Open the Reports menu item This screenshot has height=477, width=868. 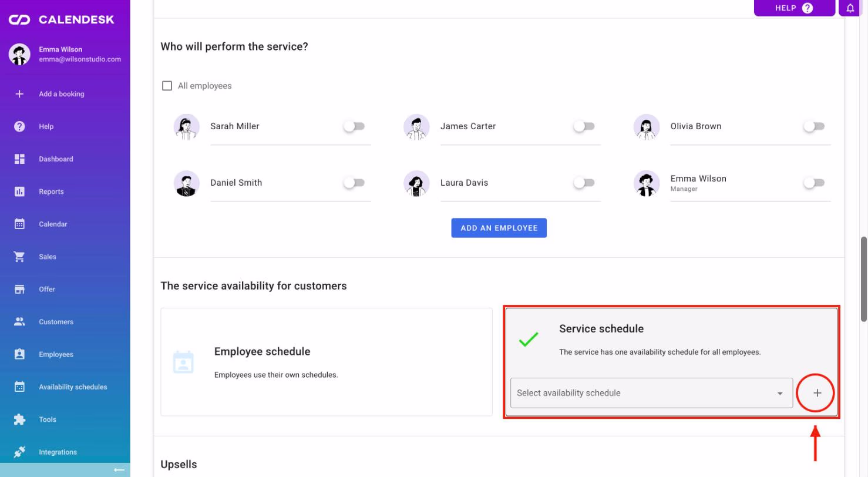pyautogui.click(x=65, y=192)
